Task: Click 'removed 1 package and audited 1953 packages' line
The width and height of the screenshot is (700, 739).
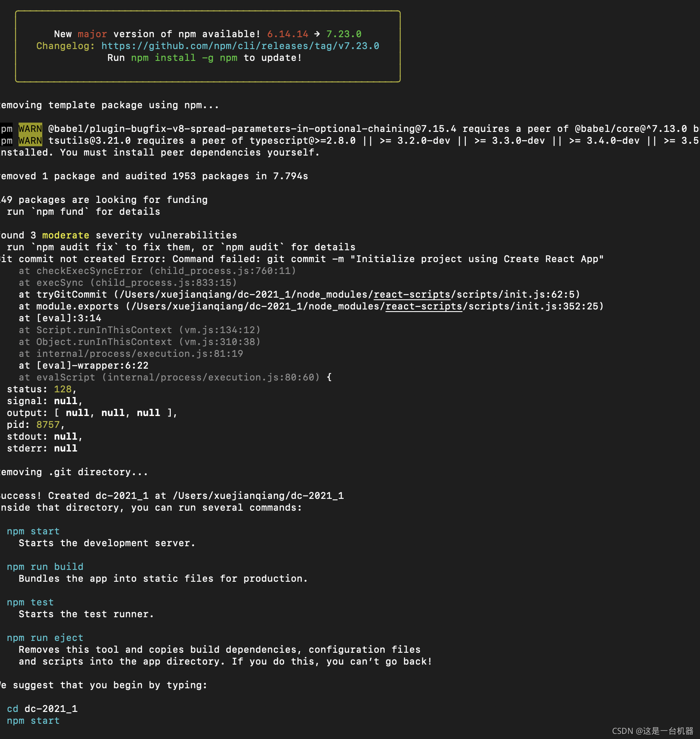Action: click(x=154, y=176)
